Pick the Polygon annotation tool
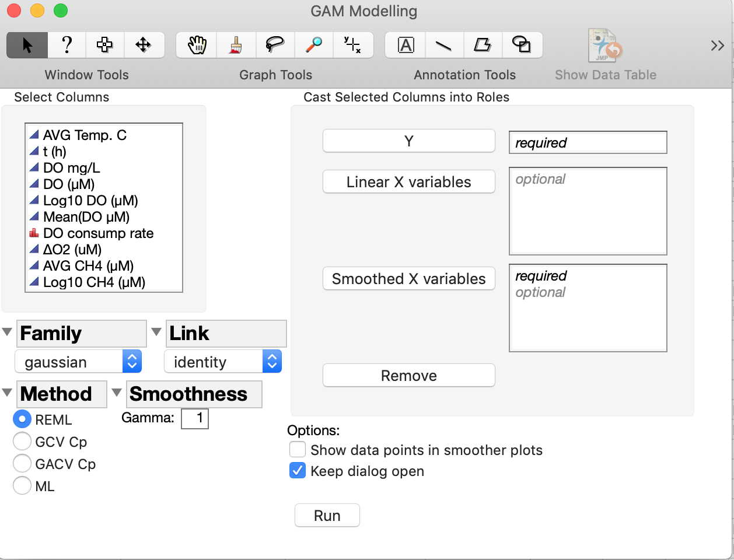734x560 pixels. pyautogui.click(x=483, y=45)
